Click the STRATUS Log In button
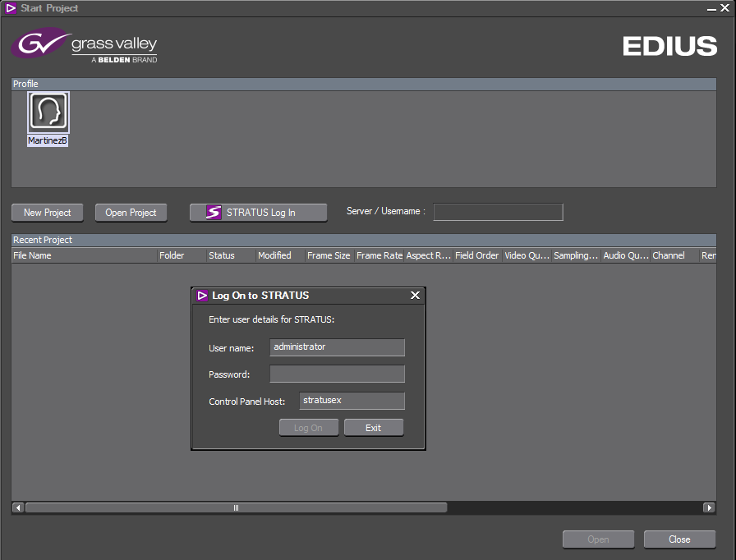 (x=258, y=213)
